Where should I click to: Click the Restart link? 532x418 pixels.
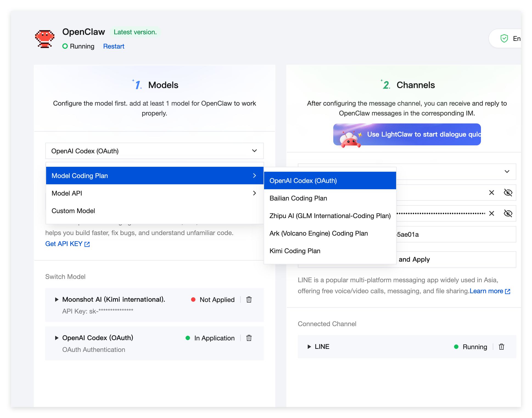click(114, 46)
